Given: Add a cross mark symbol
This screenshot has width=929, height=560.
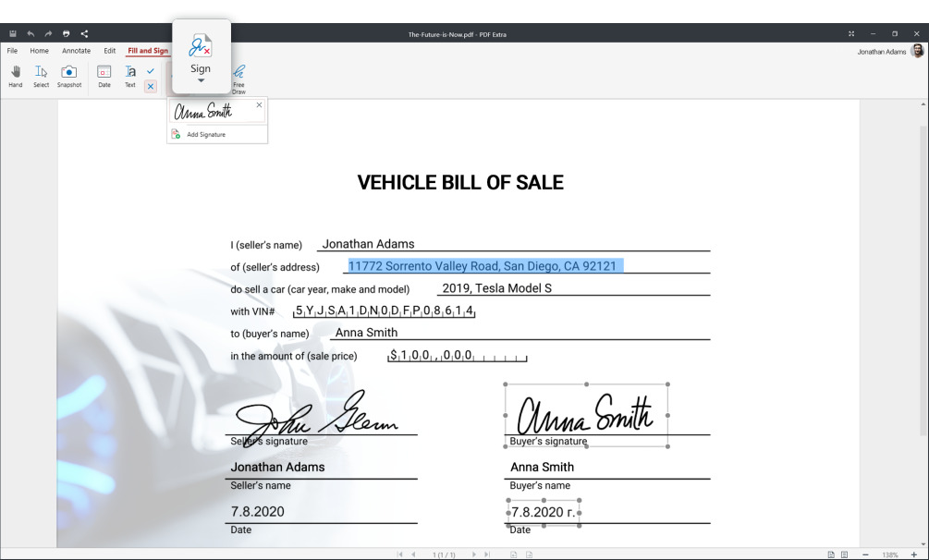Looking at the screenshot, I should point(151,87).
